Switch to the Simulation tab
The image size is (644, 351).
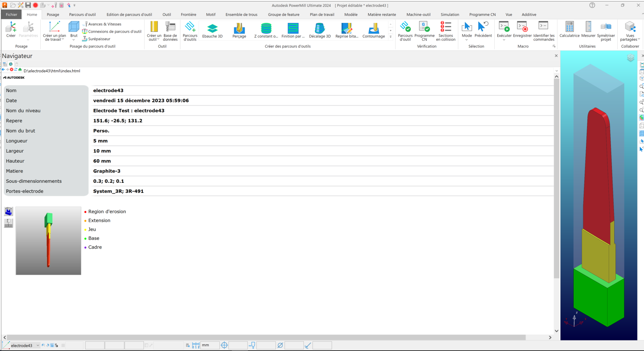pyautogui.click(x=450, y=14)
